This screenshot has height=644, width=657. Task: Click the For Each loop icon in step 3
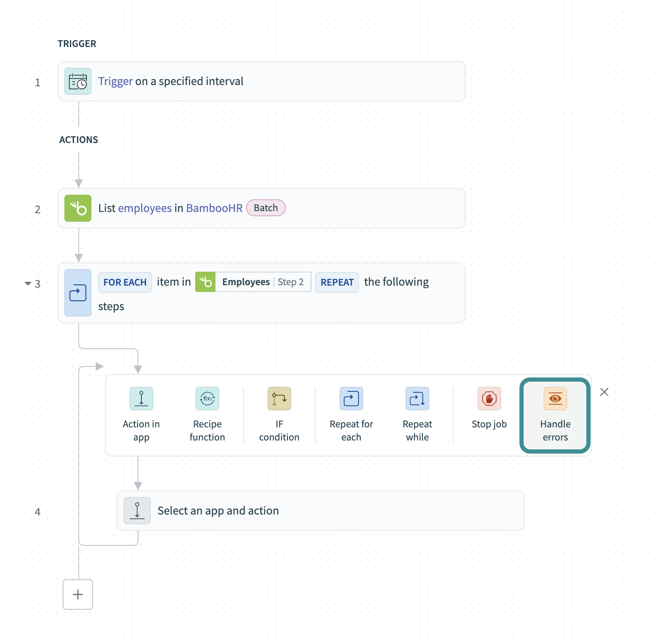(78, 293)
